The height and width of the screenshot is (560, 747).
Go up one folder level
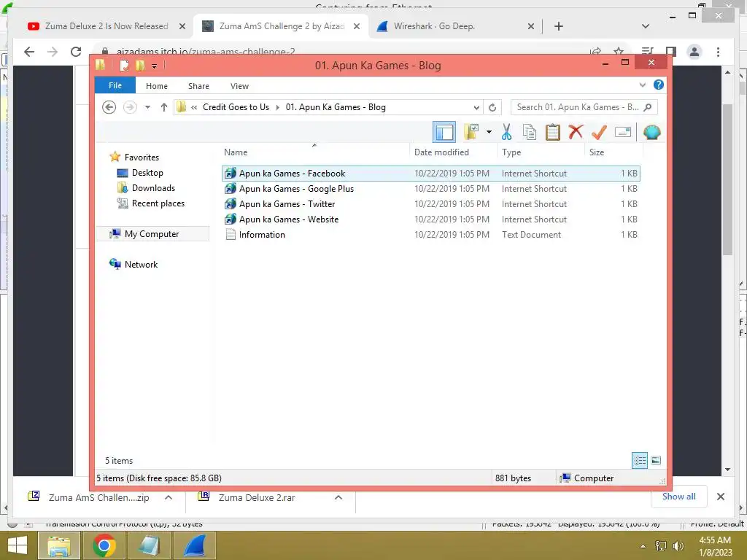tap(164, 107)
